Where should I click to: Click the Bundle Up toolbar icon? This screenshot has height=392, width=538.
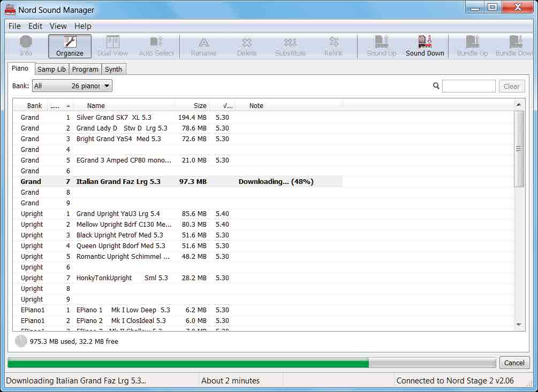[x=473, y=46]
